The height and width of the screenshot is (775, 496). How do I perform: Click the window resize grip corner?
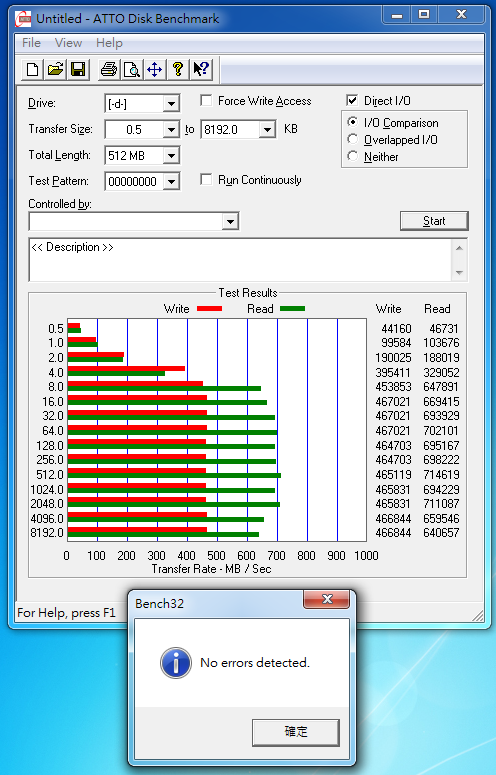478,616
